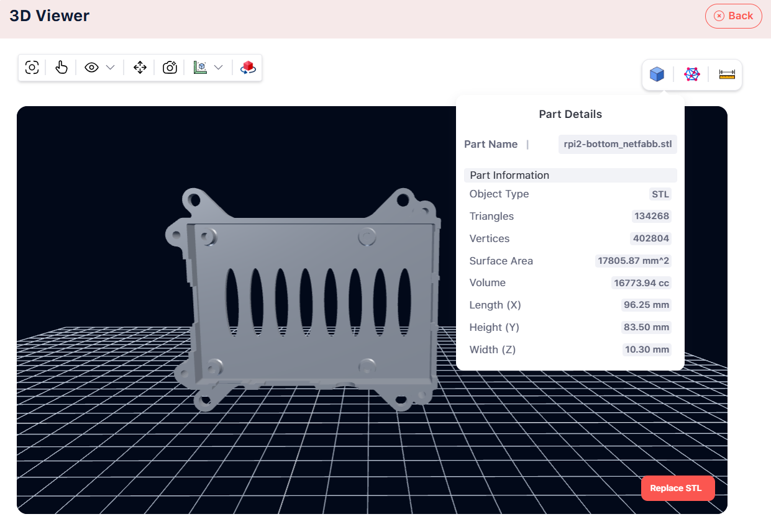This screenshot has width=771, height=532.
Task: Expand the eye visibility dropdown arrow
Action: click(111, 68)
